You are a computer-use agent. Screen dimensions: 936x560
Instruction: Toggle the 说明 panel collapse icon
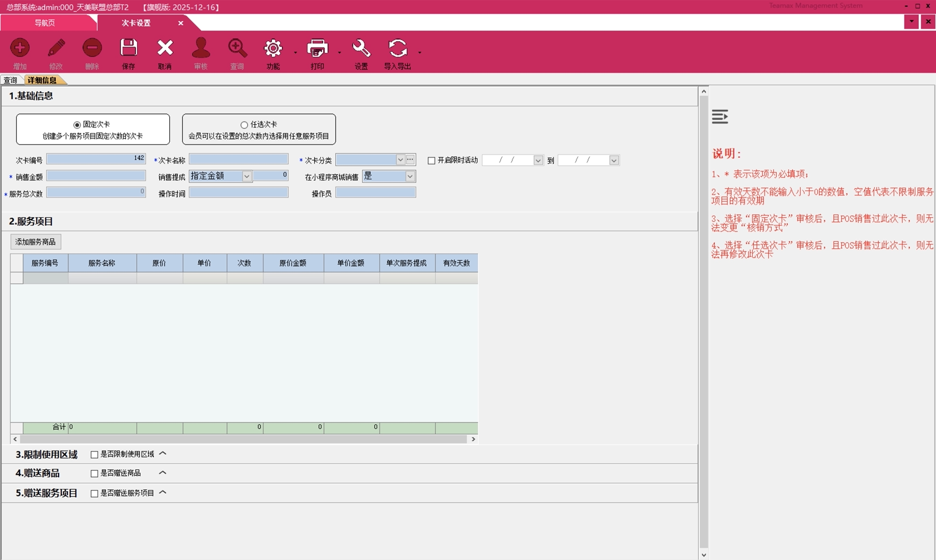coord(720,117)
